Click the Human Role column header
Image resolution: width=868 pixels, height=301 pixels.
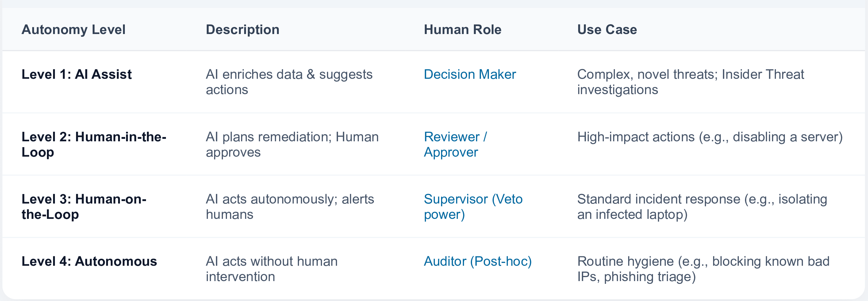tap(462, 30)
